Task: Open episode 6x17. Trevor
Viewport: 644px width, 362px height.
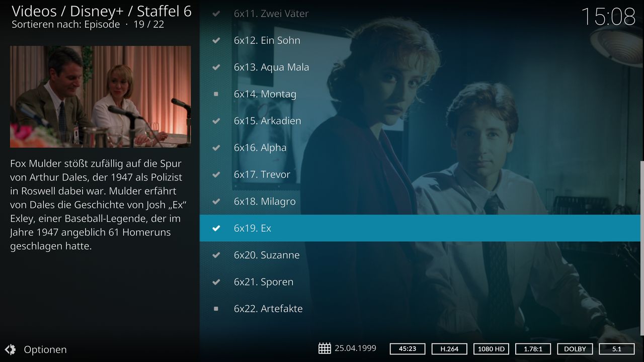Action: pos(420,174)
